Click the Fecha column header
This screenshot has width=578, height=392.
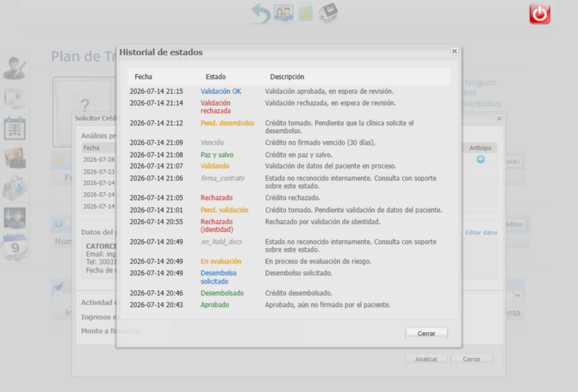[x=143, y=77]
